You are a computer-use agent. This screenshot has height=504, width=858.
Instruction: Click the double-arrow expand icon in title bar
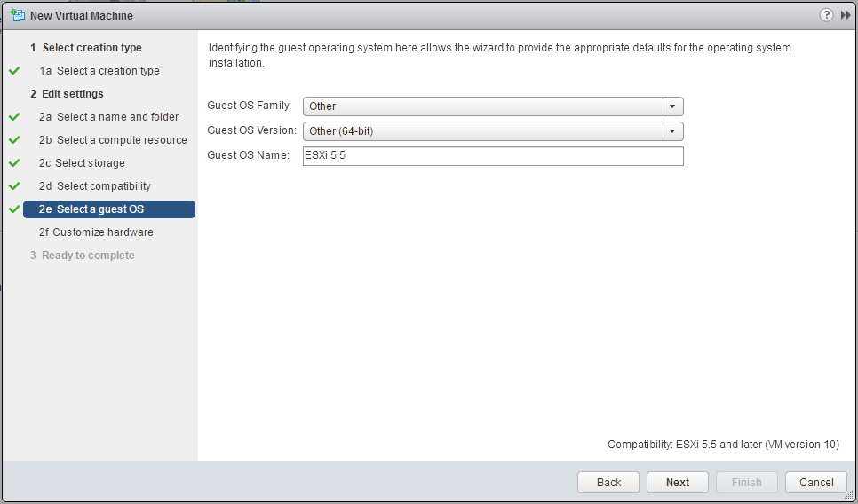click(x=846, y=15)
